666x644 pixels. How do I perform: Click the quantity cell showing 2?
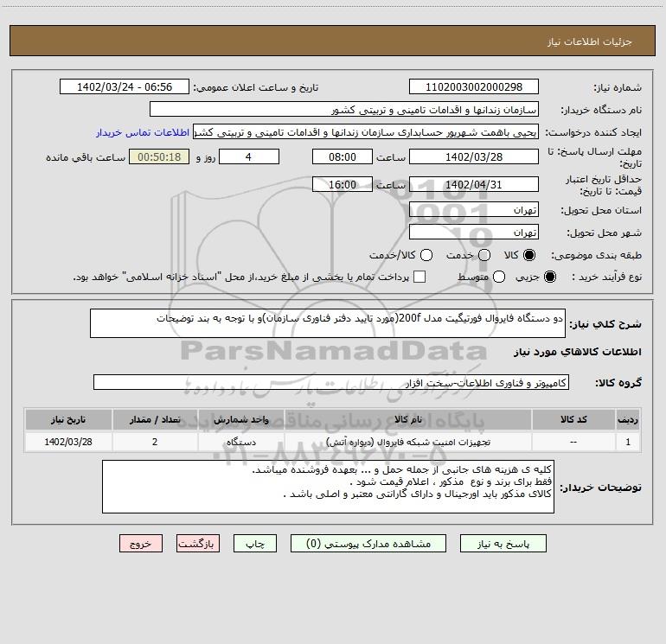[155, 442]
